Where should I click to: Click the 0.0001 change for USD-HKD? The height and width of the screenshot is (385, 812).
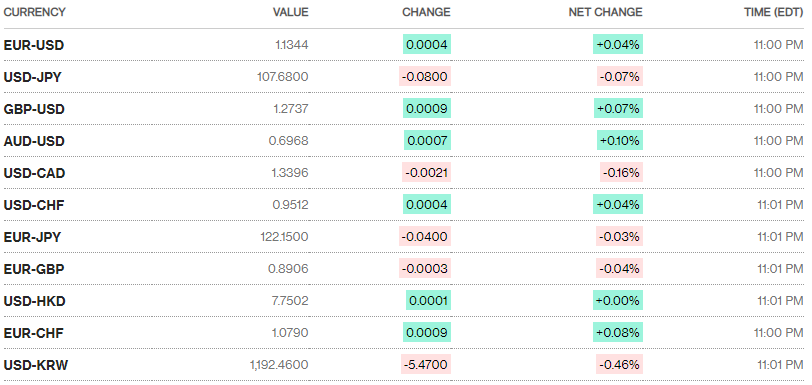click(x=429, y=301)
